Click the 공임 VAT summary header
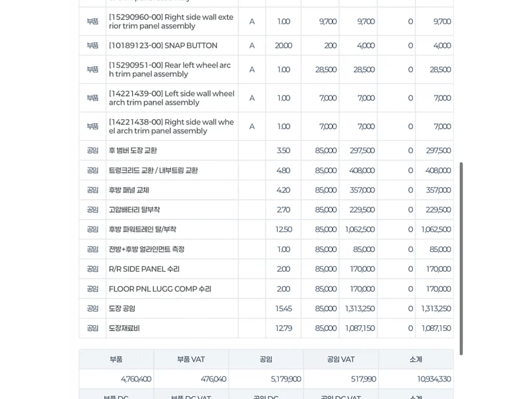This screenshot has height=399, width=532. pos(341,359)
